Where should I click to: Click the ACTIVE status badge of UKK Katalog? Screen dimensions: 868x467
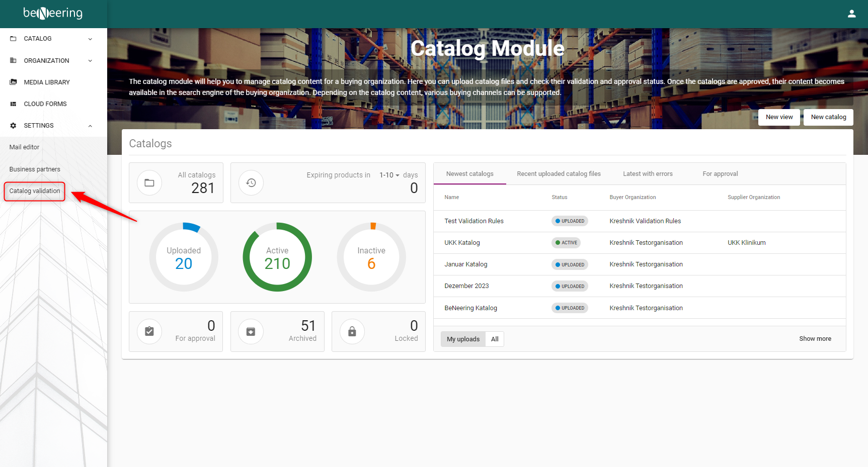(566, 243)
